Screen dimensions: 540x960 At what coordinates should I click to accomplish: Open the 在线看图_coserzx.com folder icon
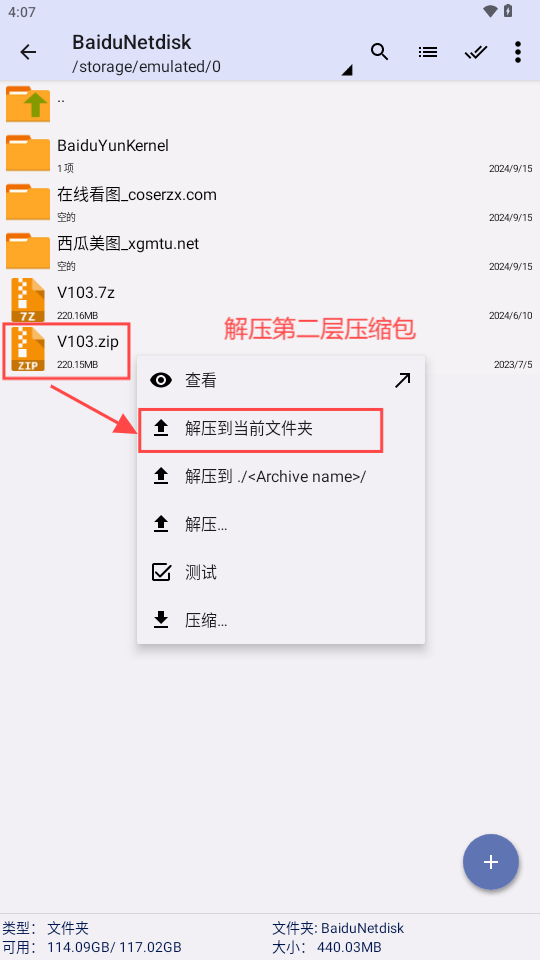28,202
